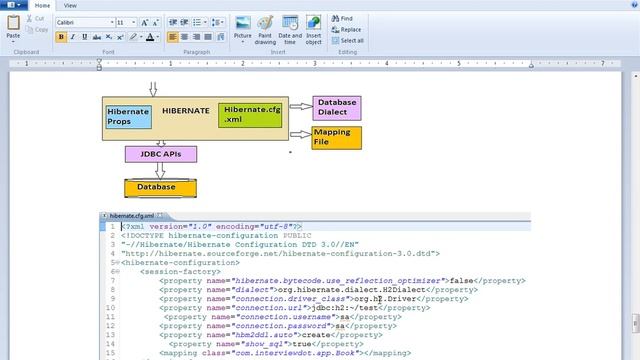Click the Grow font icon
Viewport: 640px width, 360px height.
pyautogui.click(x=144, y=23)
